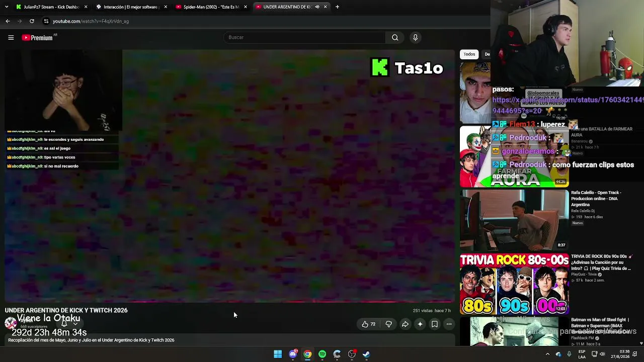The width and height of the screenshot is (644, 362).
Task: Click the address bar URL
Action: [x=91, y=21]
